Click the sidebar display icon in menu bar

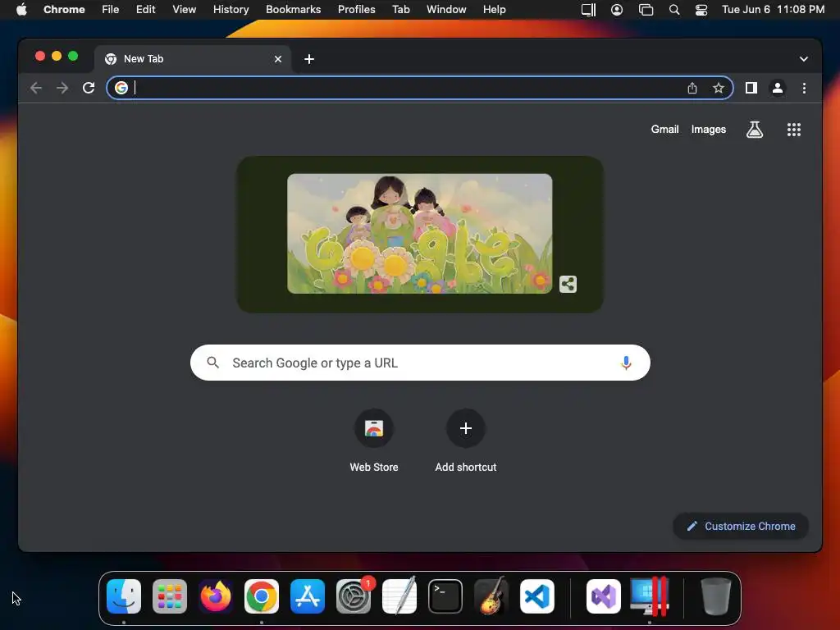(588, 10)
